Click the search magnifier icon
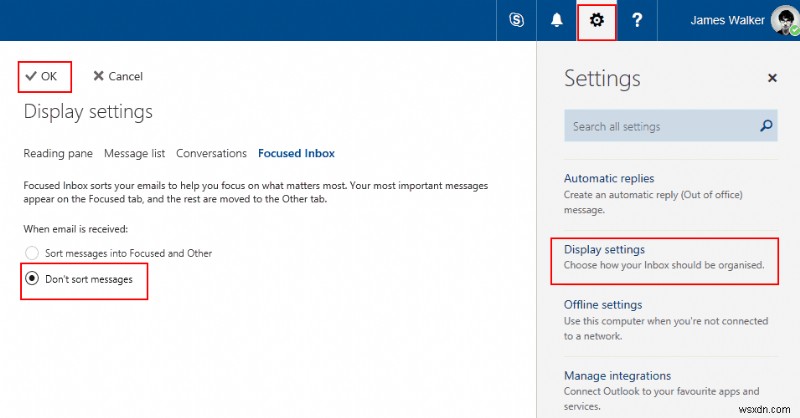The width and height of the screenshot is (800, 418). click(766, 126)
